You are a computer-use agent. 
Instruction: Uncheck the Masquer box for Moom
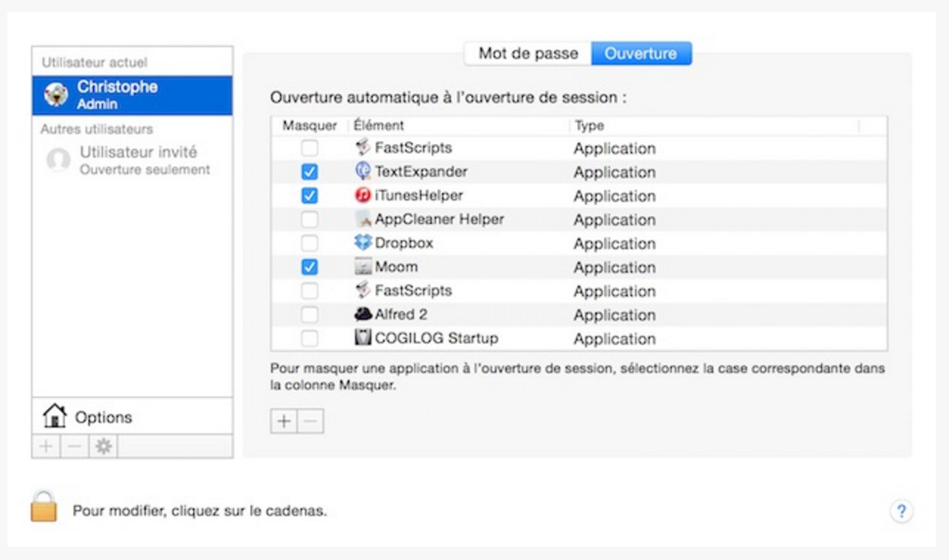[310, 267]
